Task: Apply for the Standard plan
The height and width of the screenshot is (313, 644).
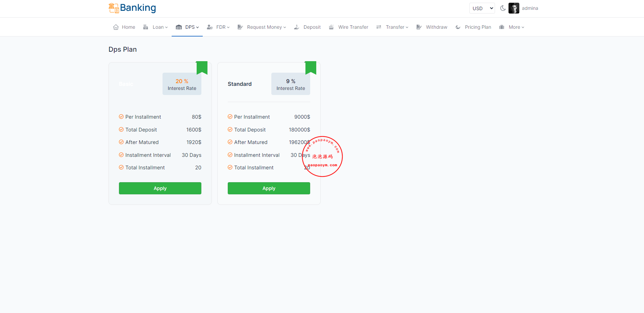Action: coord(269,188)
